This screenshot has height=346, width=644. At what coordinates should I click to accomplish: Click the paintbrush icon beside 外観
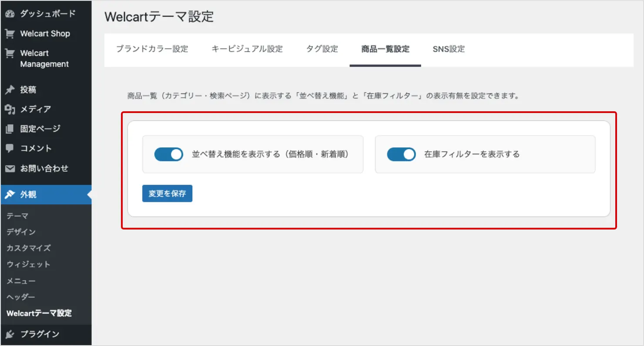(x=10, y=195)
